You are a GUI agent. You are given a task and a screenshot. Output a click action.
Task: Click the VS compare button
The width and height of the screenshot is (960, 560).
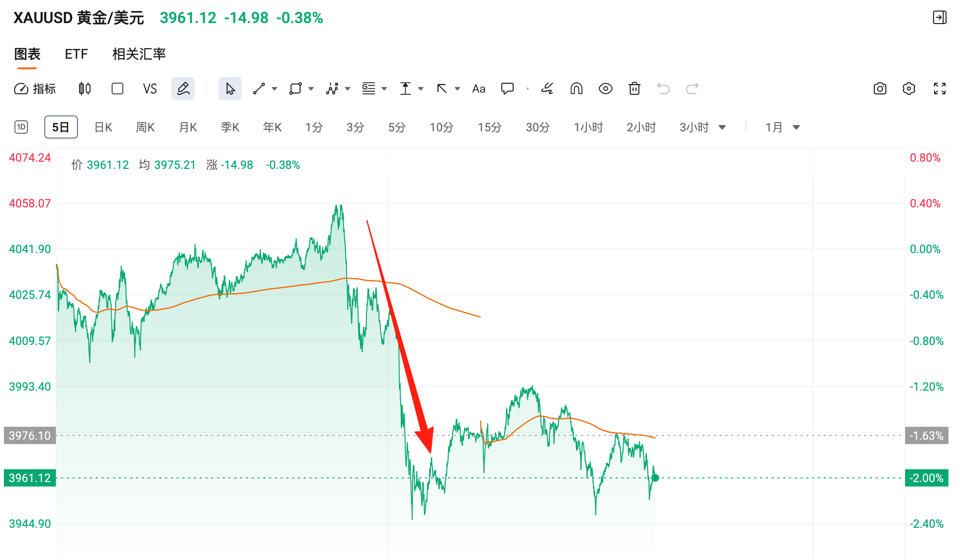(150, 89)
